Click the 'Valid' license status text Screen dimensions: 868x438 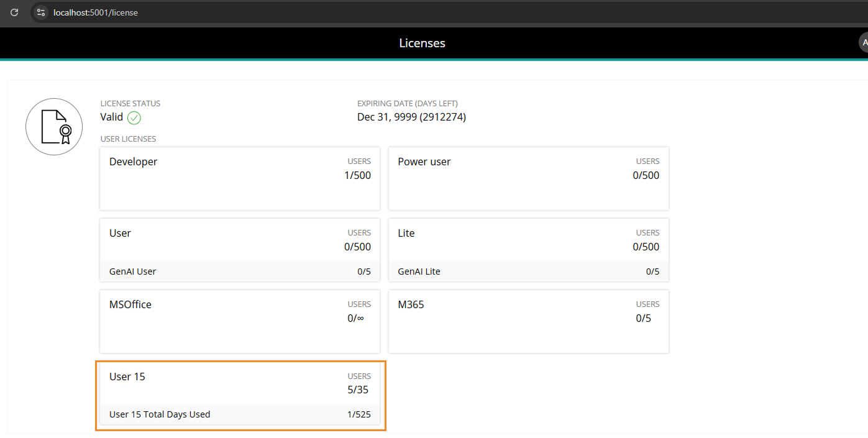click(x=112, y=117)
